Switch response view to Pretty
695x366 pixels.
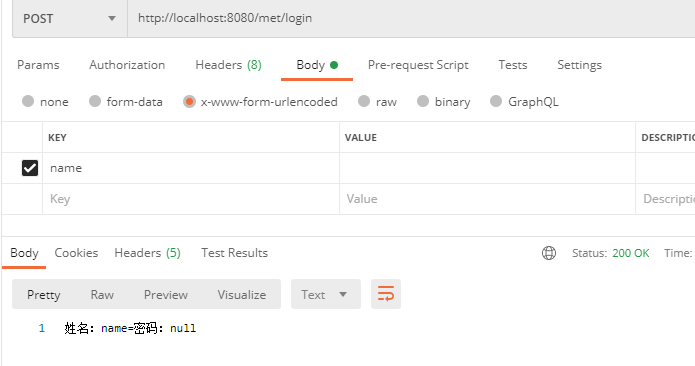(43, 295)
